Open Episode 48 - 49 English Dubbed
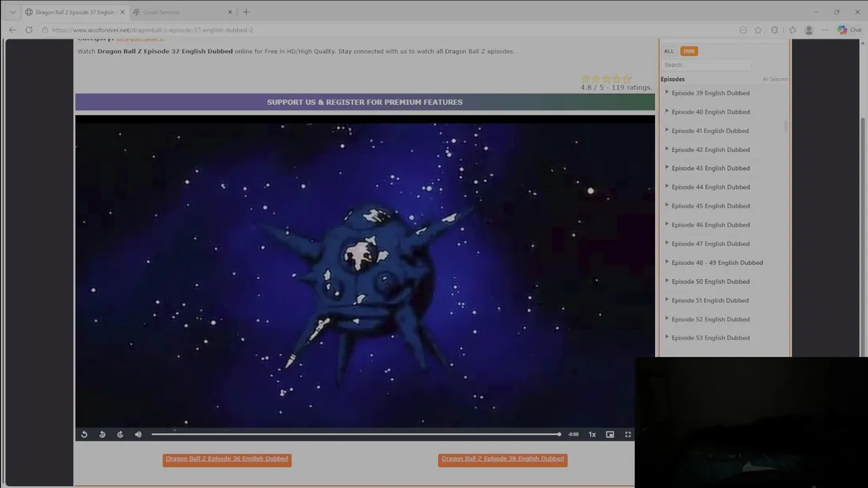The width and height of the screenshot is (868, 488). point(717,263)
